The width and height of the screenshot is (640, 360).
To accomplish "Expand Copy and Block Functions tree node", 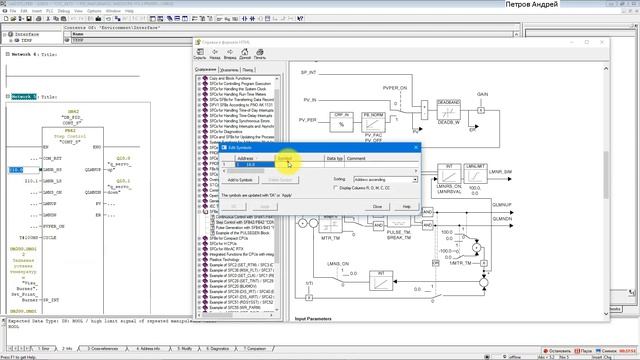I will (200, 78).
